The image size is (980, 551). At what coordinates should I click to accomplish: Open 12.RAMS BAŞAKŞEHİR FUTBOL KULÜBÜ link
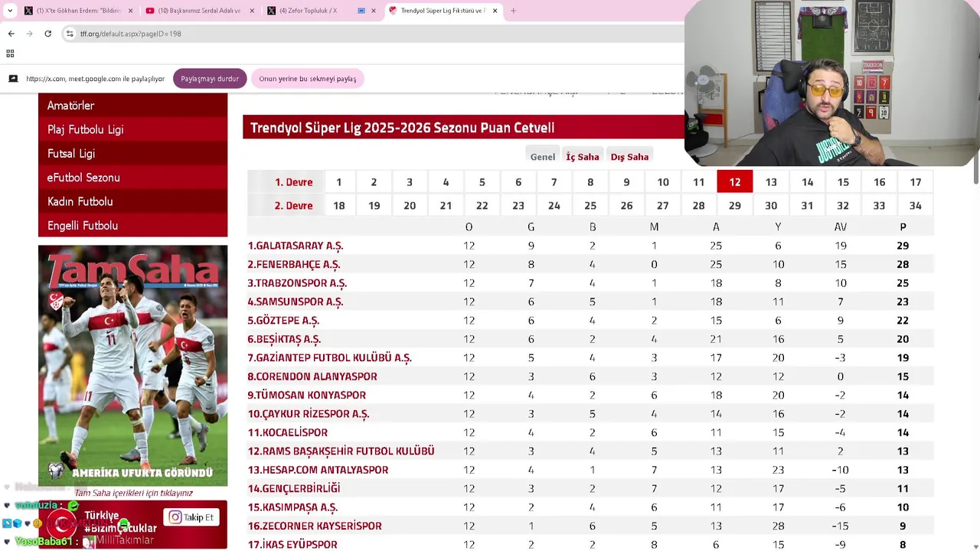point(341,451)
